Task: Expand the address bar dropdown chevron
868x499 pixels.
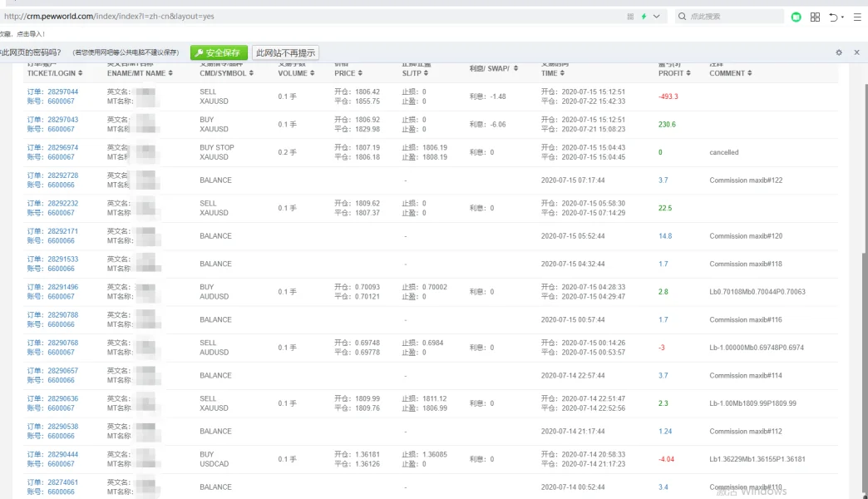Action: coord(657,17)
